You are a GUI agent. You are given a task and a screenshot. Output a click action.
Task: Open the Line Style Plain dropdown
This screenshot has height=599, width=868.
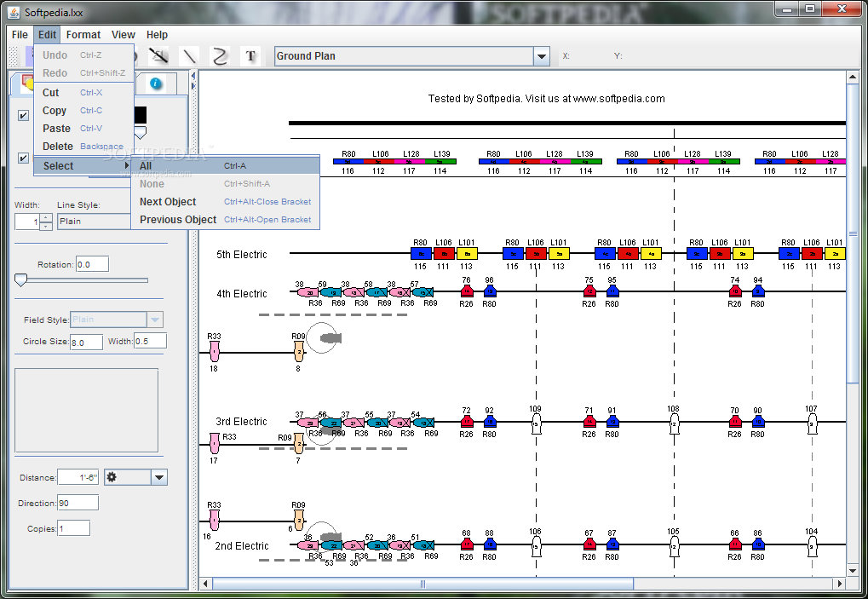(94, 222)
